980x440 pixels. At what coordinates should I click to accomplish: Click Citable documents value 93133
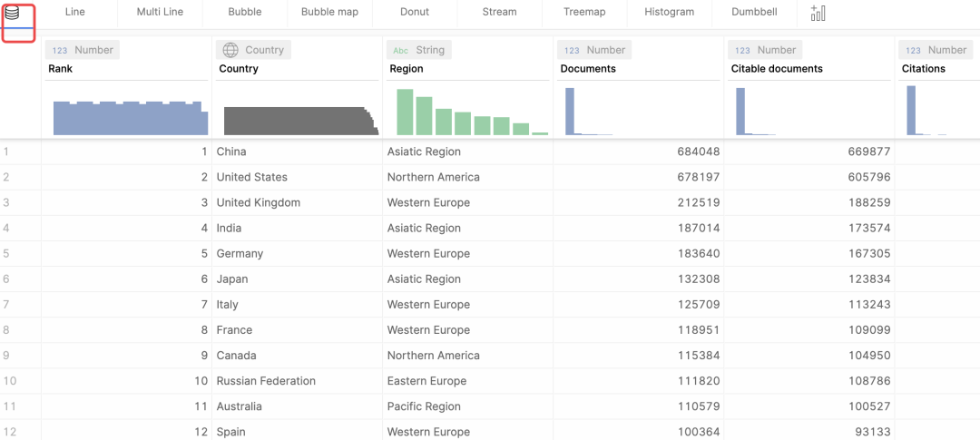(x=873, y=432)
